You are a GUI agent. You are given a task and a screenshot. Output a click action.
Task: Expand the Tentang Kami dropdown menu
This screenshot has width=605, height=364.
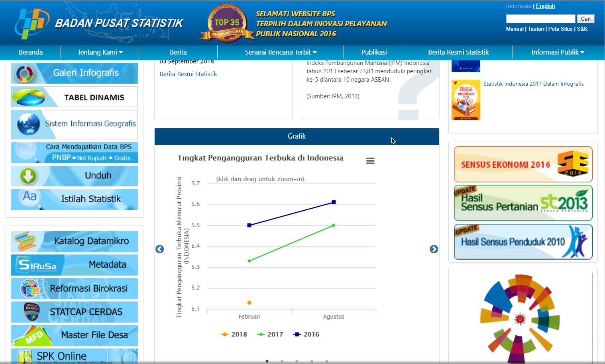coord(100,52)
